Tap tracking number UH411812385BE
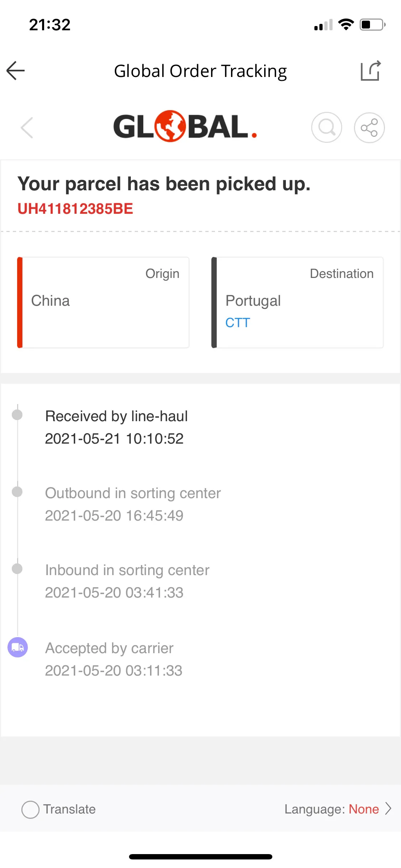 75,209
